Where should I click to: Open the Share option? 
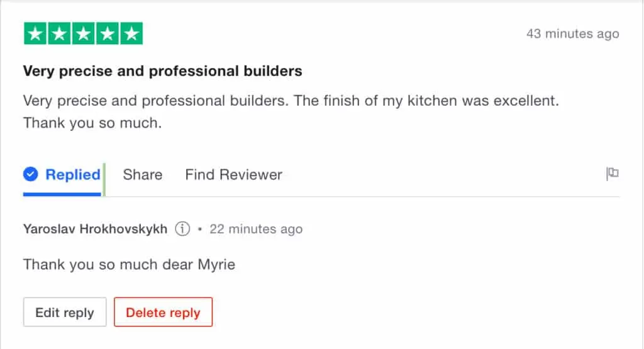(143, 175)
